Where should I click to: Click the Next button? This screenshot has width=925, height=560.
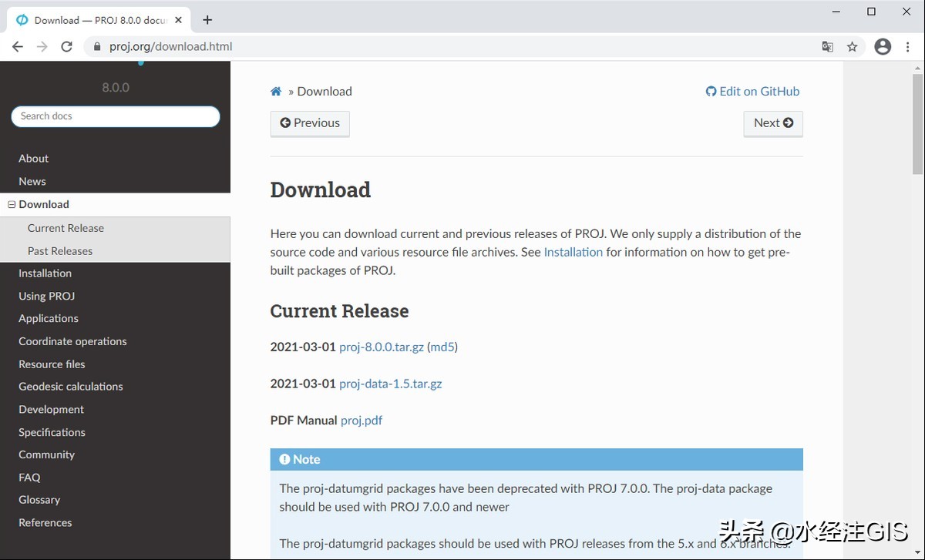tap(773, 123)
